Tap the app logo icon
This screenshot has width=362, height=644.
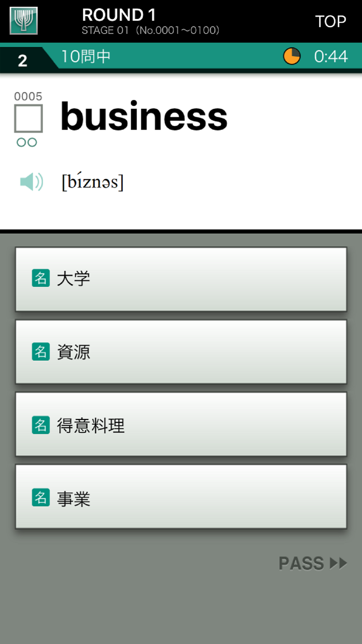(24, 21)
